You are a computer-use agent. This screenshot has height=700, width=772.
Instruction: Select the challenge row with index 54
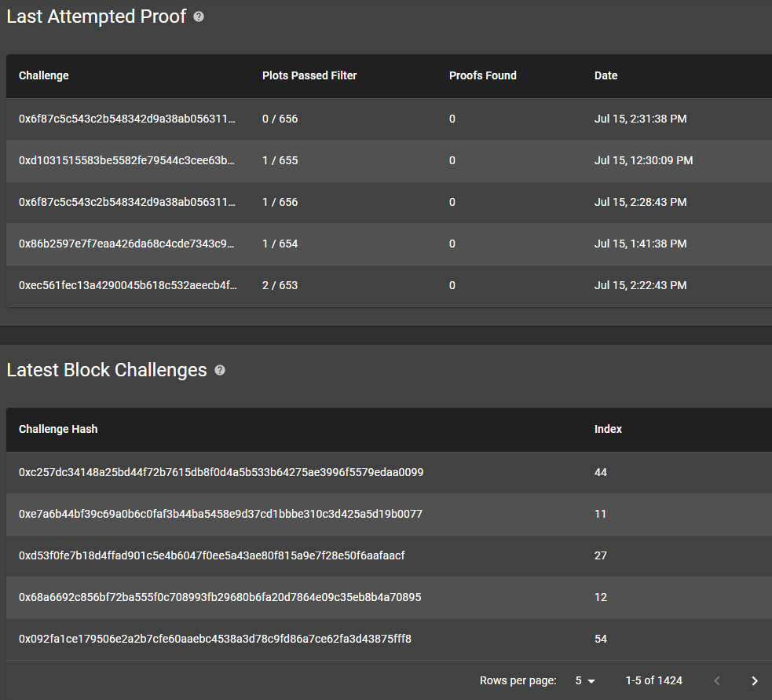coord(314,639)
